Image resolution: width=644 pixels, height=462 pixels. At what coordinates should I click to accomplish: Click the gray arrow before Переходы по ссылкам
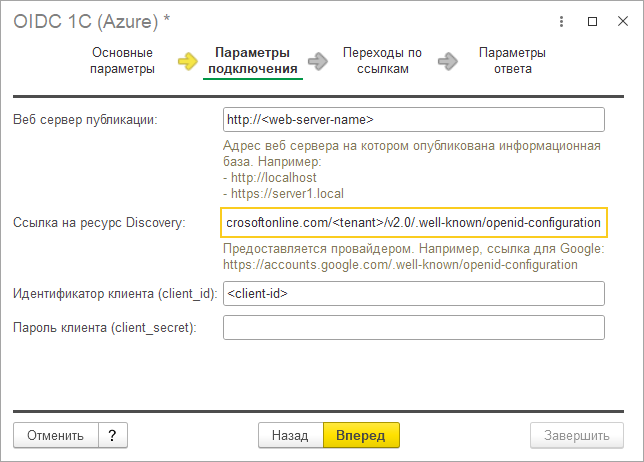pyautogui.click(x=319, y=61)
